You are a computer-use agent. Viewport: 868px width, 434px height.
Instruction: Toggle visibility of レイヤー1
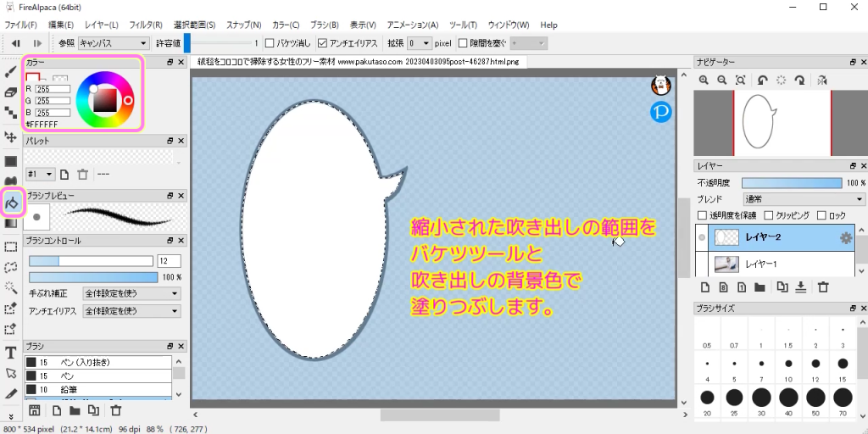(702, 264)
